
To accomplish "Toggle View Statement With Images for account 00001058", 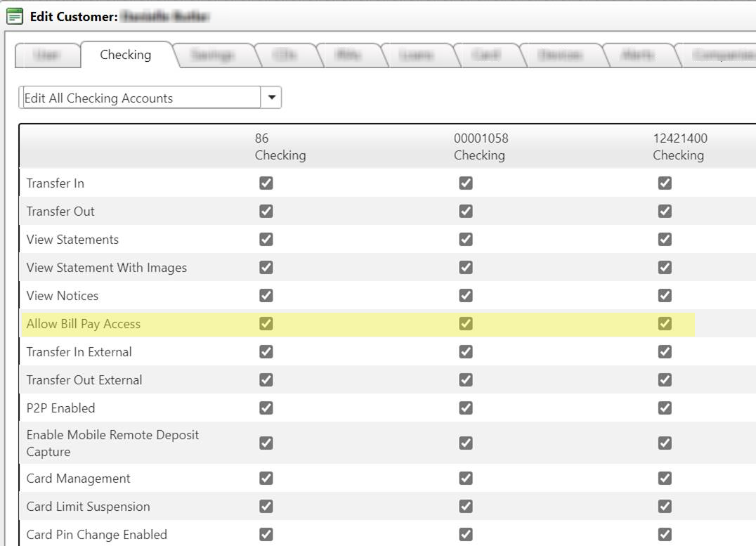I will coord(466,267).
